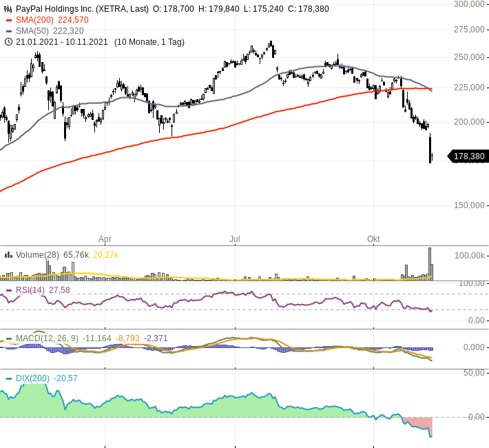Click the current price tag 178,380
Image resolution: width=489 pixels, height=448 pixels.
pos(467,156)
